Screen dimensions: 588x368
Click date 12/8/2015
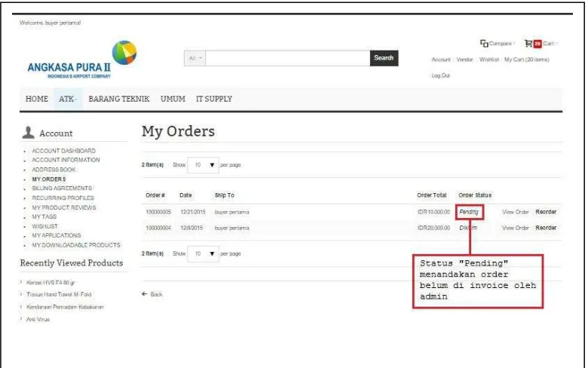[x=191, y=228]
